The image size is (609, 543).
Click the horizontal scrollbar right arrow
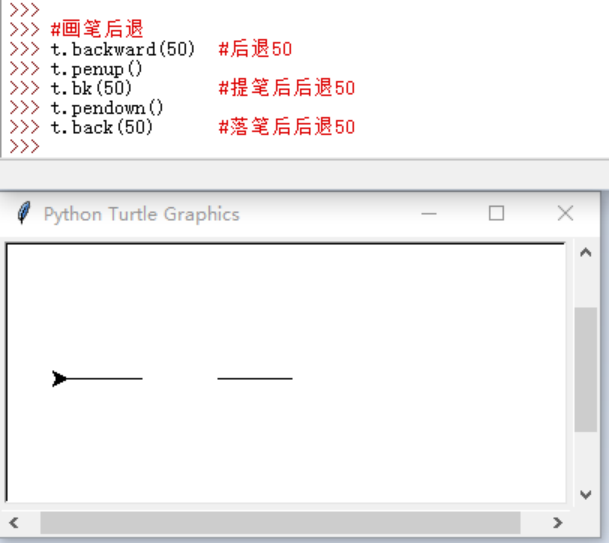[x=557, y=522]
